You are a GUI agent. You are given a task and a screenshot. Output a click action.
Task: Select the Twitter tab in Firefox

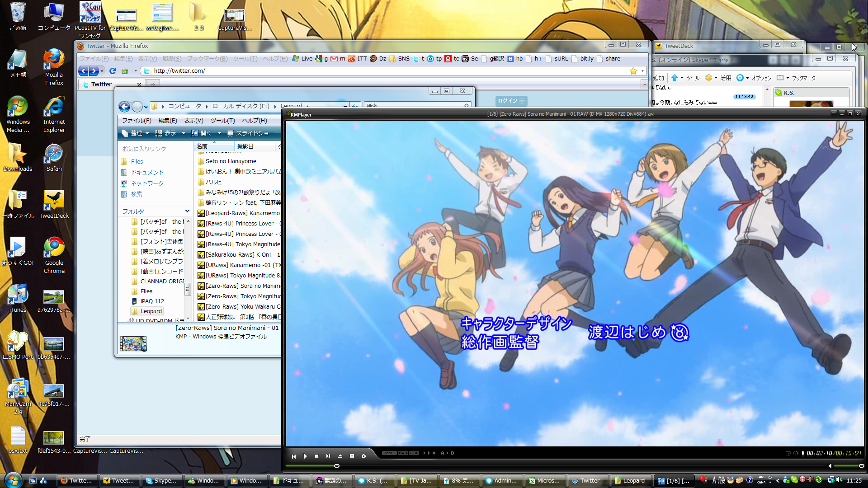(111, 84)
